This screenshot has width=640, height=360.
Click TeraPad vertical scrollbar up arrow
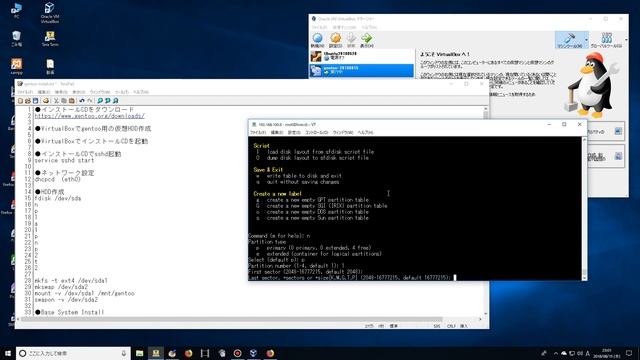click(486, 109)
